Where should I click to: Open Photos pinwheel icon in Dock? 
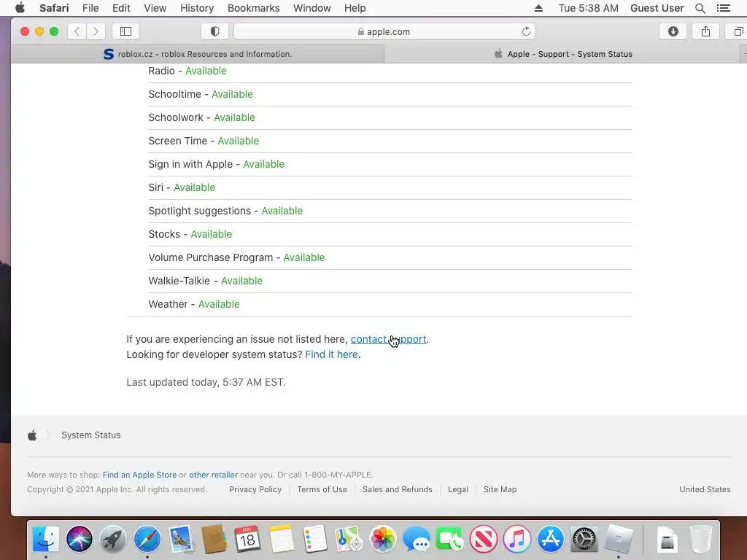tap(382, 539)
